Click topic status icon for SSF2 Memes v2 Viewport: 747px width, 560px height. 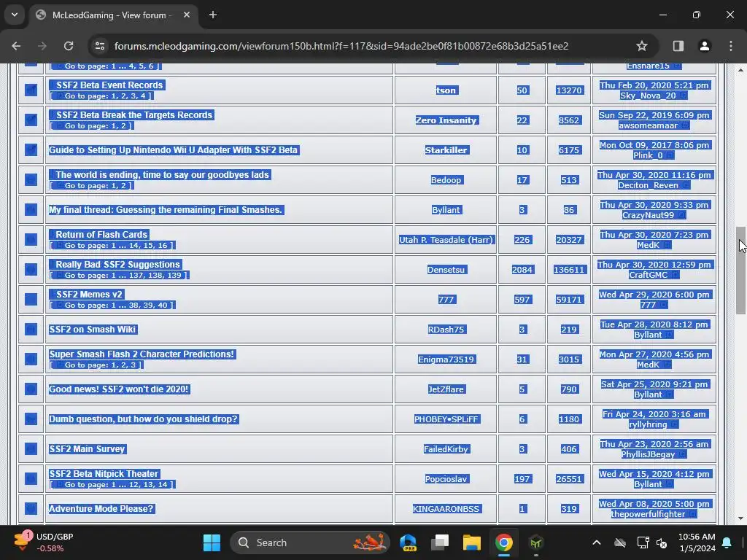(31, 300)
